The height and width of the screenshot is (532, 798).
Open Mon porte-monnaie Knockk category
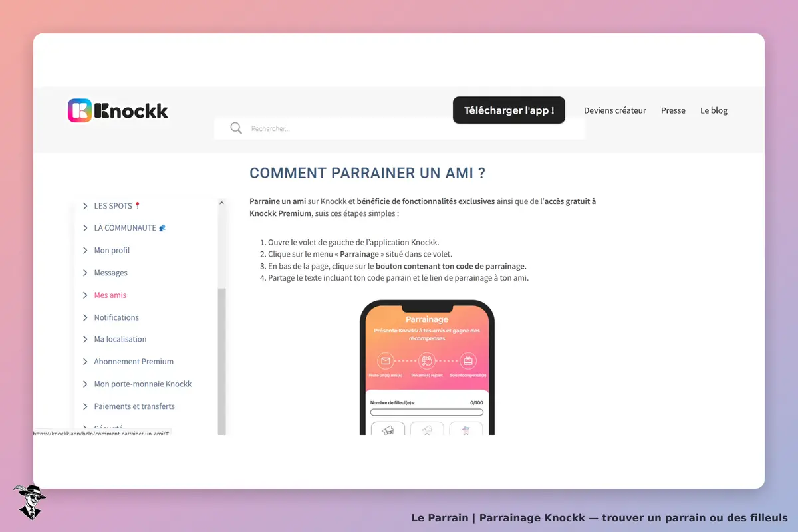click(143, 384)
